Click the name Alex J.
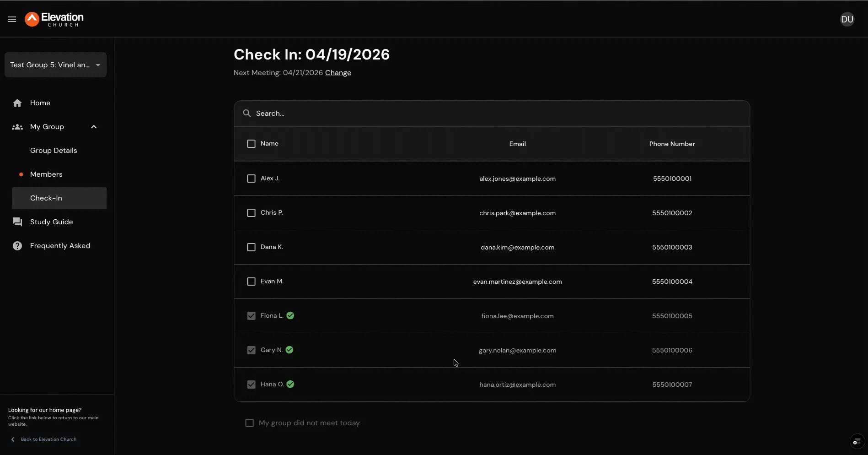The width and height of the screenshot is (868, 455). point(270,179)
